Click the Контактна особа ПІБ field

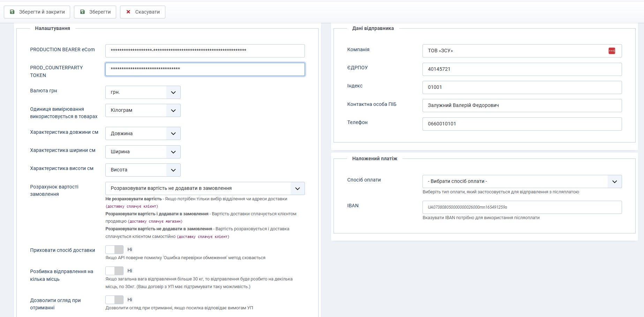click(x=522, y=106)
